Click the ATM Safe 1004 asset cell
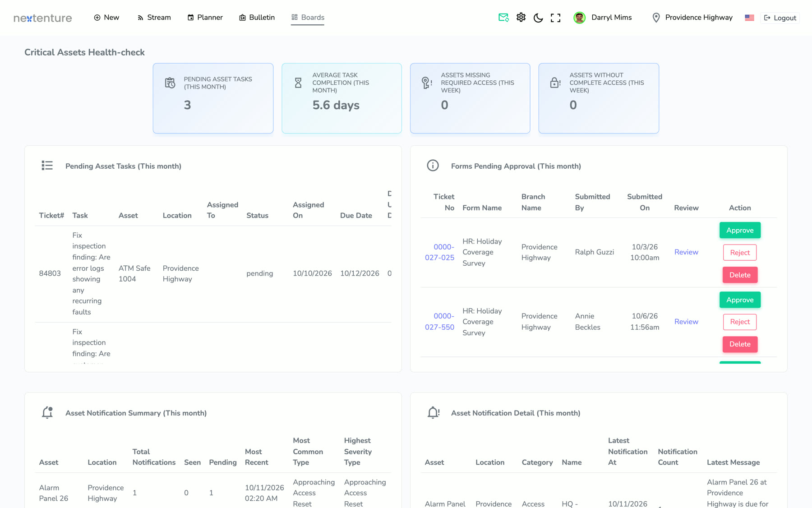This screenshot has height=508, width=812. pyautogui.click(x=134, y=273)
